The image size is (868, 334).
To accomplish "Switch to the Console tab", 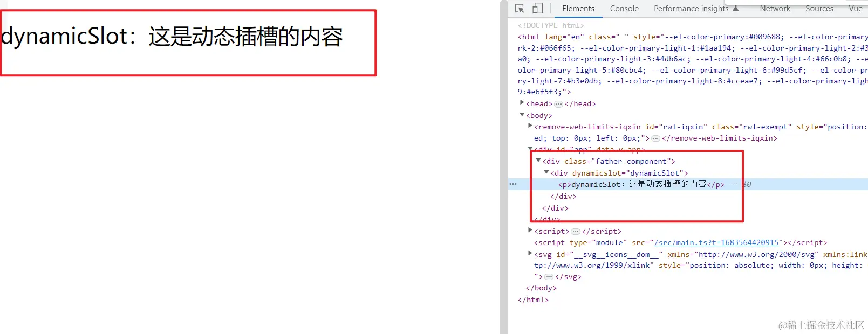I will click(x=624, y=9).
